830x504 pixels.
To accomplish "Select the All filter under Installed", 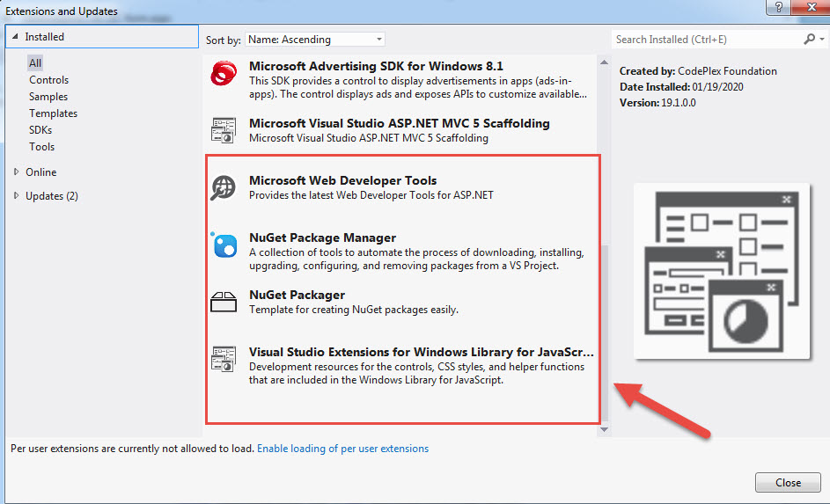I will point(35,63).
